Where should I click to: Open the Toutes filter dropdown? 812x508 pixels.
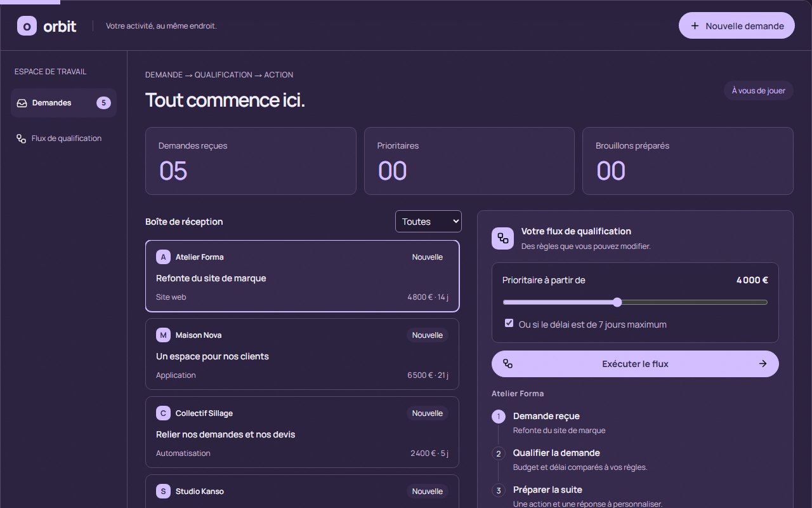point(428,222)
